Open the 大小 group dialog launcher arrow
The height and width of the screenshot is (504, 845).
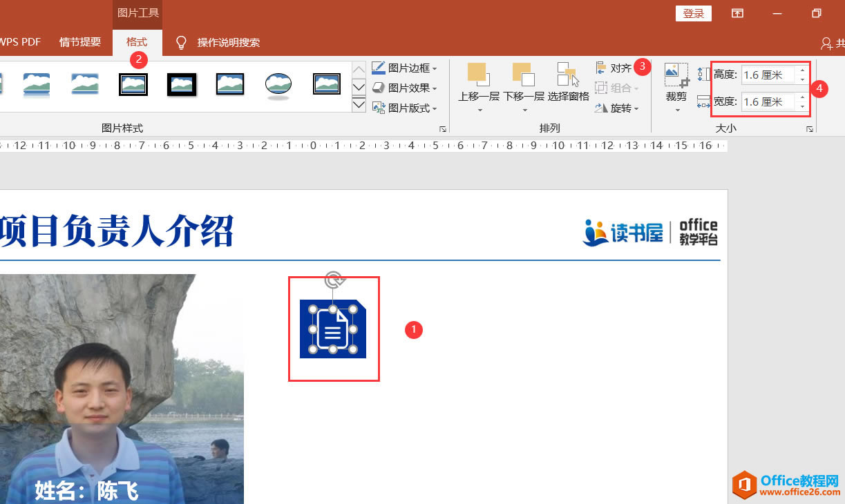coord(810,128)
